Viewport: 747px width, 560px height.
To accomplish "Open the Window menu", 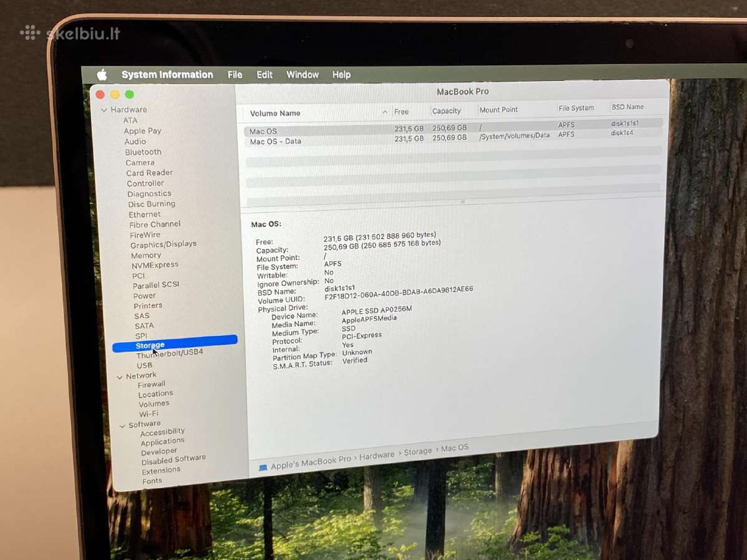I will [303, 75].
